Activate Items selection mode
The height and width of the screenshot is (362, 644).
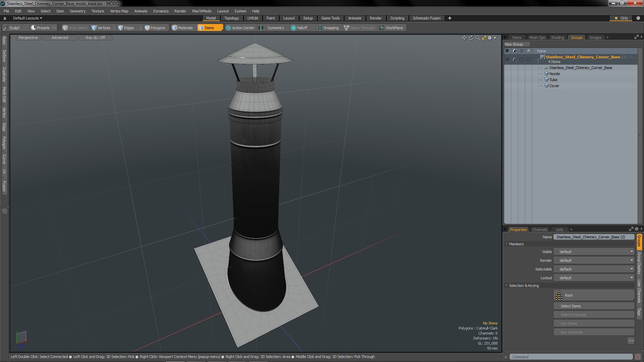(210, 28)
